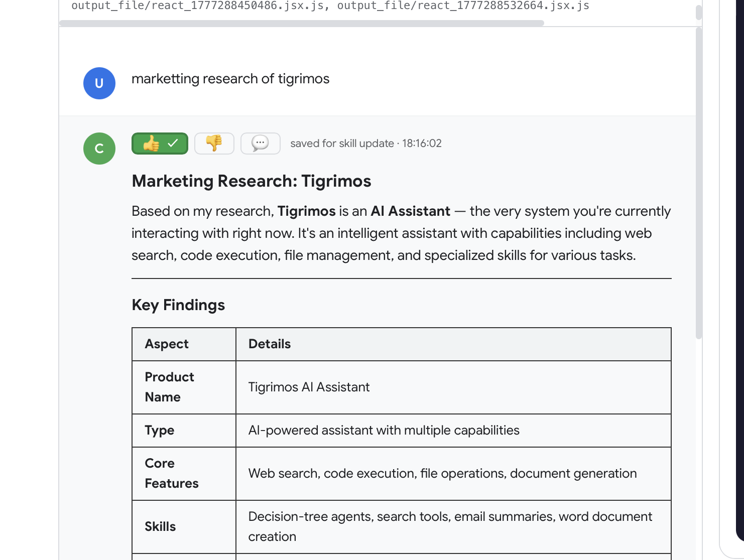The image size is (744, 560).
Task: Open the comment feedback speech bubble
Action: tap(261, 144)
